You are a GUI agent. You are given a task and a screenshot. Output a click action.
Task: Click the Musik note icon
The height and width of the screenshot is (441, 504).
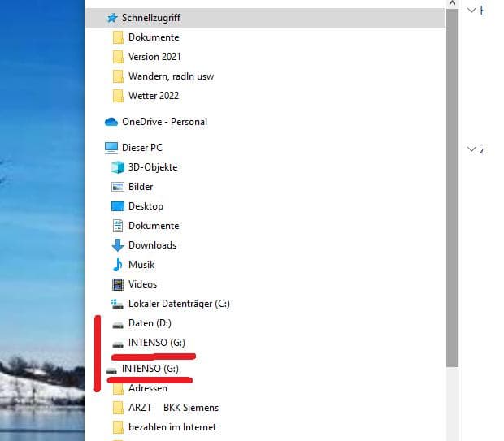(118, 265)
